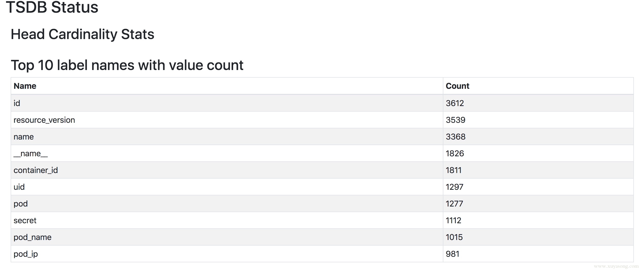Select the uid label cell

click(x=19, y=187)
